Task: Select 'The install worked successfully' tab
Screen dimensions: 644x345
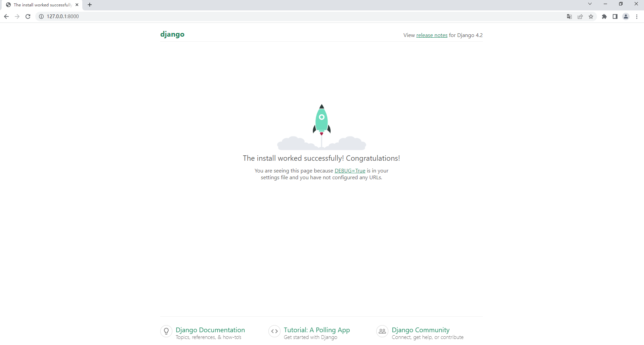Action: [x=42, y=5]
